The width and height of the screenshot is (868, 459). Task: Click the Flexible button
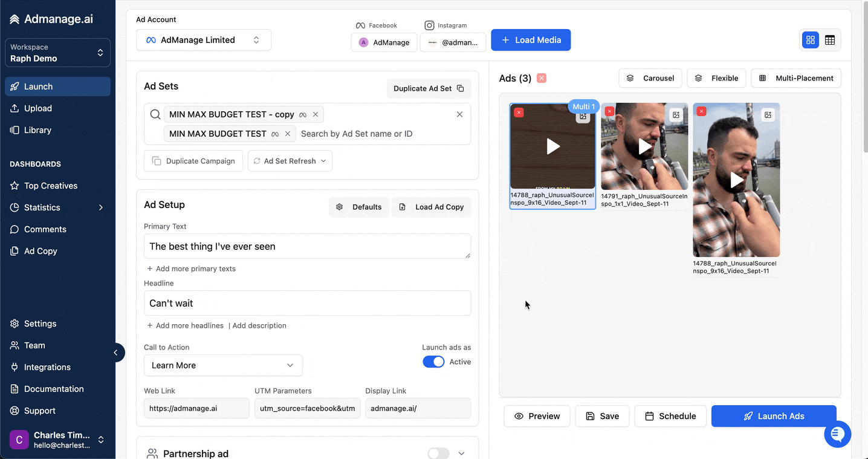717,78
